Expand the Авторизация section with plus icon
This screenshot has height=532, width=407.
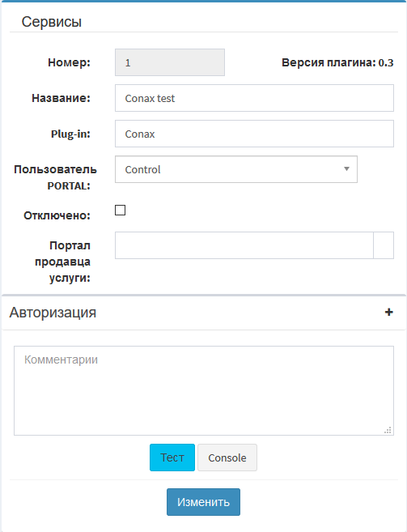point(388,312)
